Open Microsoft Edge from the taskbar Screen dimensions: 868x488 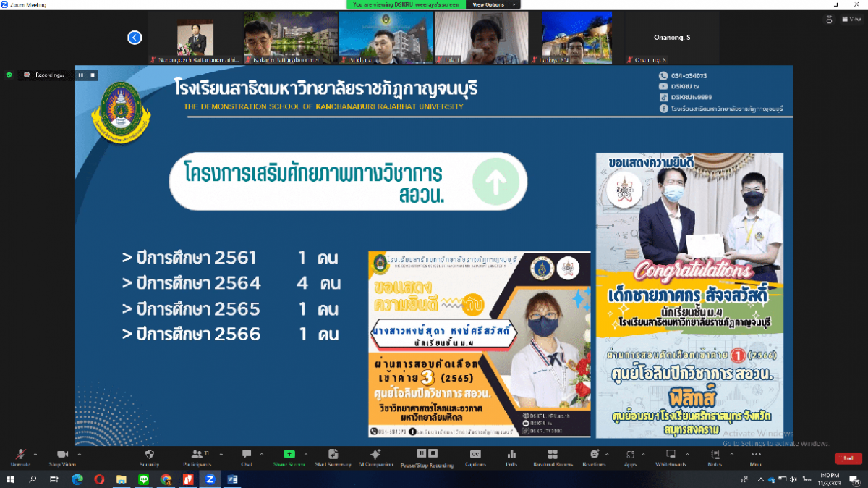pyautogui.click(x=77, y=479)
